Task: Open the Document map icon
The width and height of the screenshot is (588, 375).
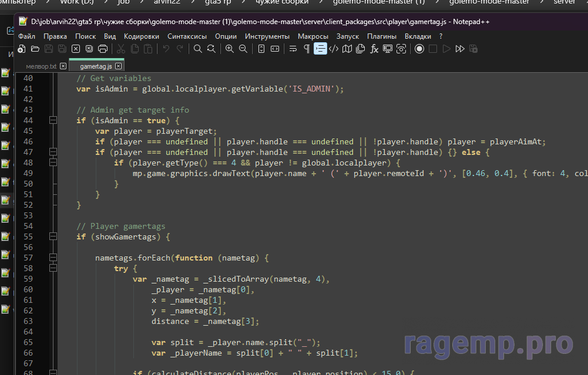Action: click(x=347, y=49)
